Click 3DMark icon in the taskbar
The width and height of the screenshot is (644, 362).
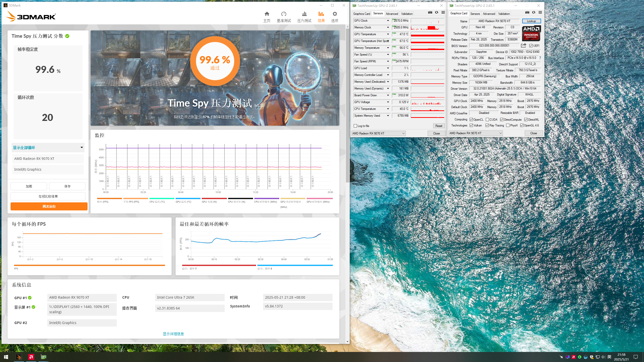point(19,357)
